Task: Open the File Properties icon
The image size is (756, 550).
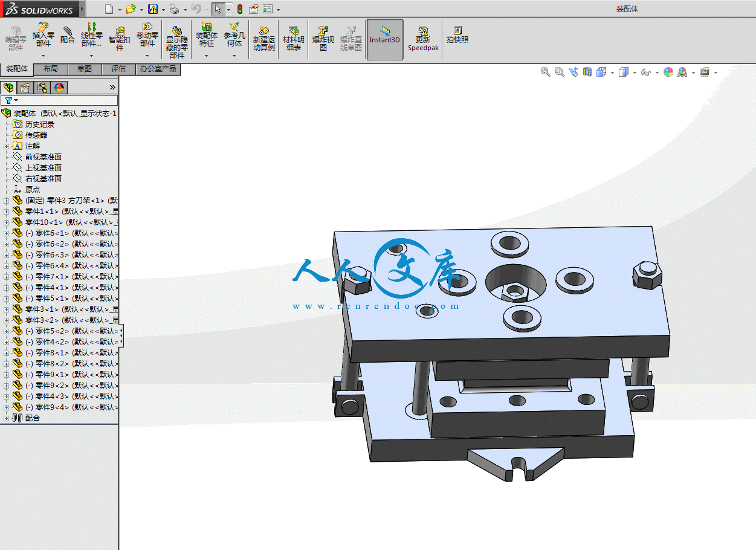Action: coord(254,9)
